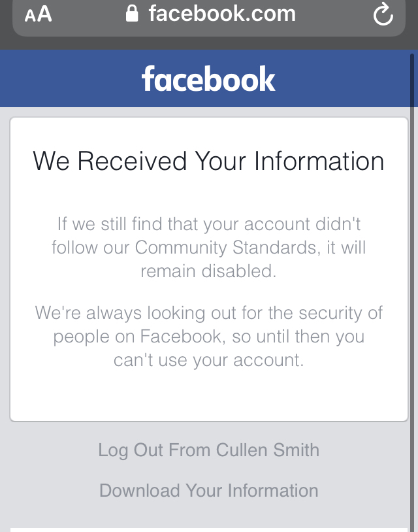Click the We Received Your Information heading
The image size is (418, 532).
tap(208, 161)
